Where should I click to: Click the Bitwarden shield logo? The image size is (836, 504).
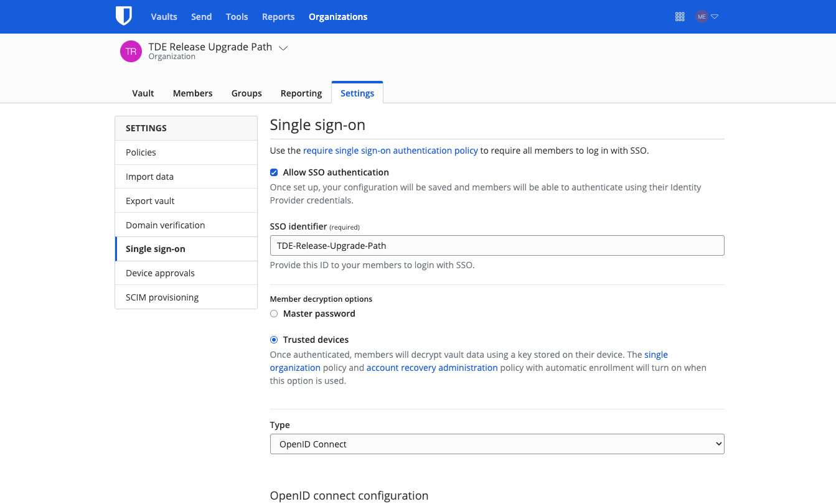[123, 16]
